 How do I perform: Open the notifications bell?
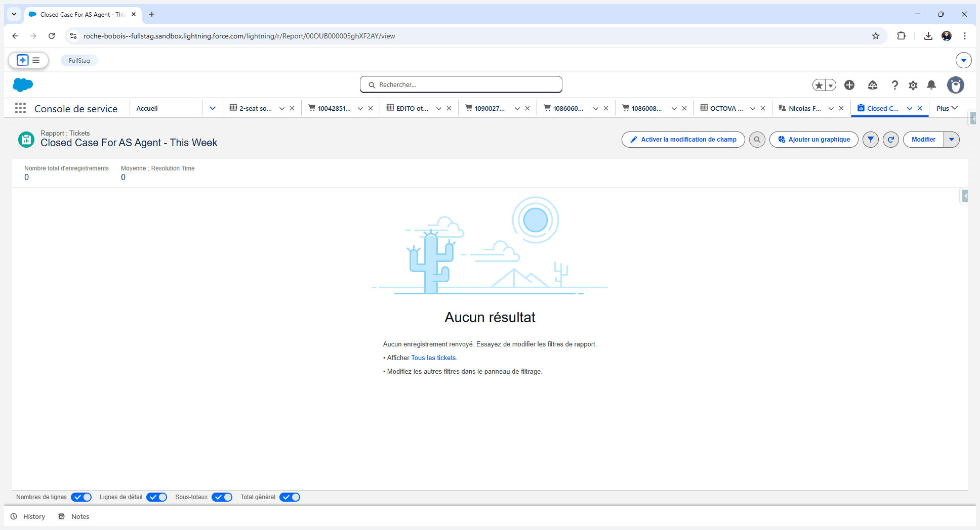coord(931,85)
